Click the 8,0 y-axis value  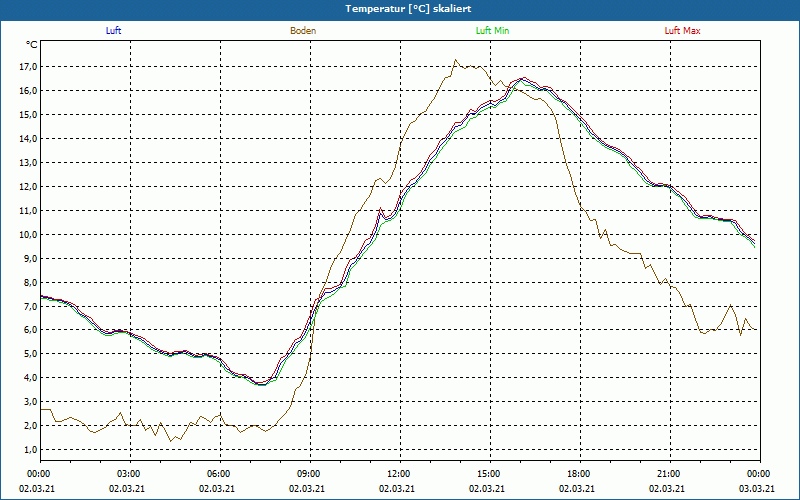coord(31,283)
